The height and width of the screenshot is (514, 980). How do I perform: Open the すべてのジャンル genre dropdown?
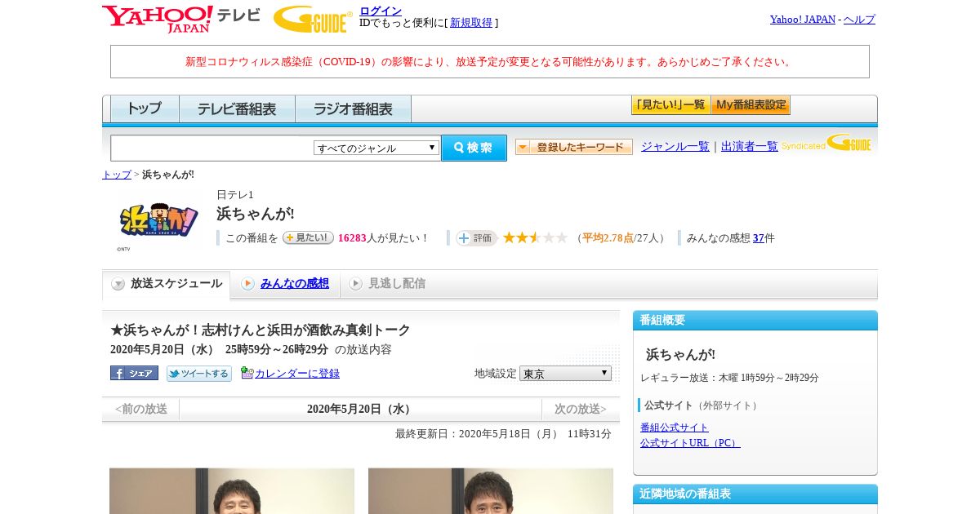pos(376,148)
